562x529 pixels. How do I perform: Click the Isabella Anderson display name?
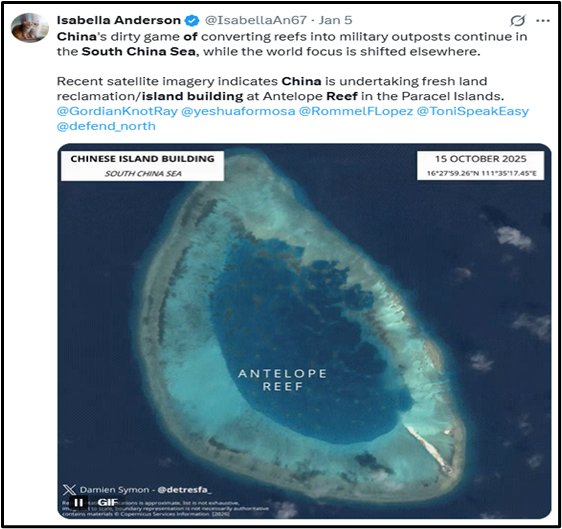tap(119, 20)
